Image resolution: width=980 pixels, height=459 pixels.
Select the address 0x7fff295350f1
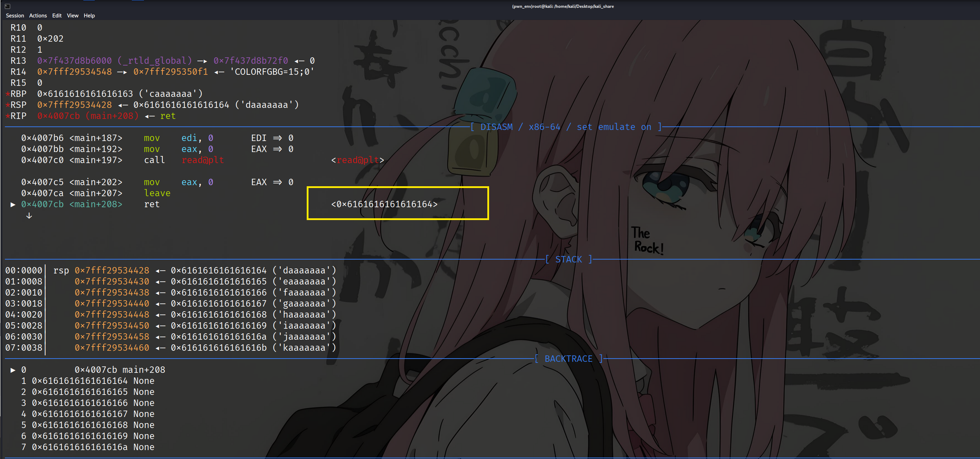pos(171,72)
